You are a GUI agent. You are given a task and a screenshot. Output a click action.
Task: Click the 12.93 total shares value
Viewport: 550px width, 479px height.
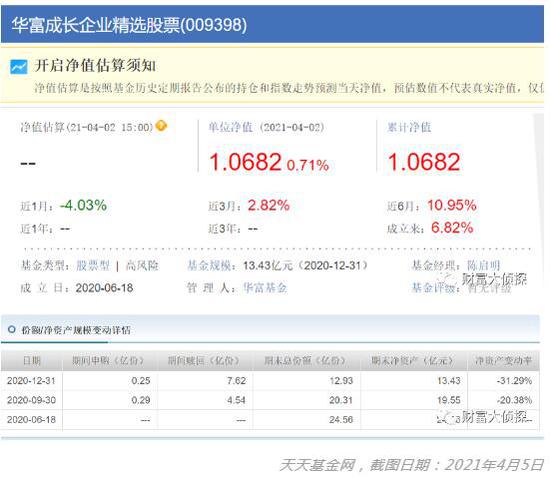pyautogui.click(x=341, y=380)
